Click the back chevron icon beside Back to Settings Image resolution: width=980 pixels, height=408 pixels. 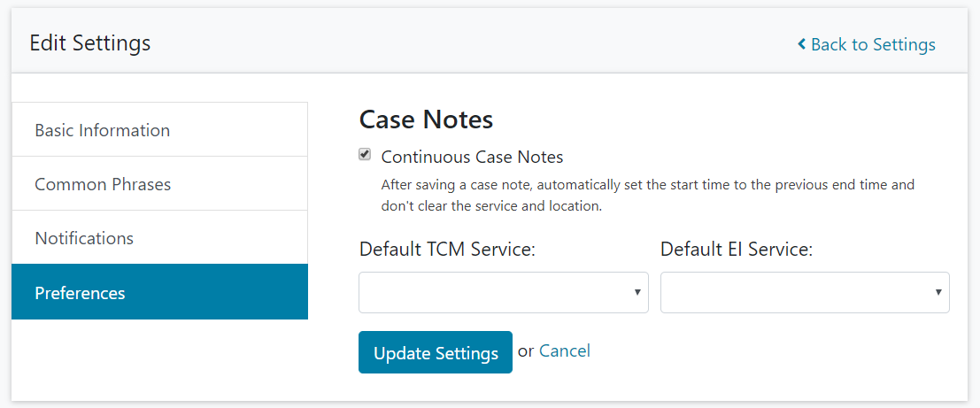(x=801, y=44)
